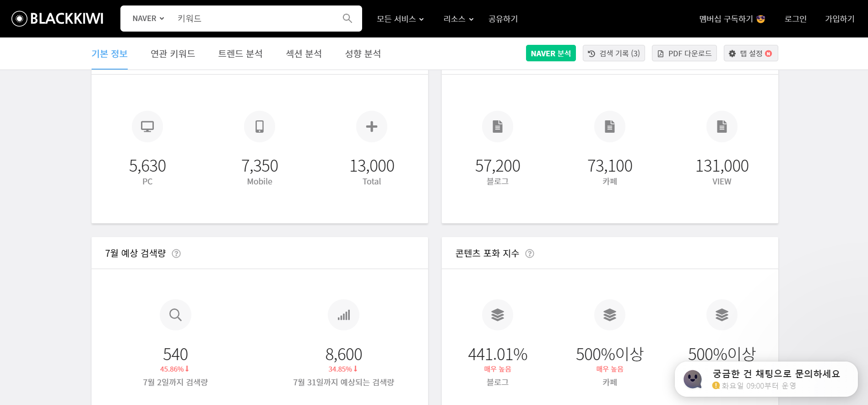Click 7월 31일까지 예상되는 검색량 label
Screen dimensions: 868x405
click(x=344, y=382)
